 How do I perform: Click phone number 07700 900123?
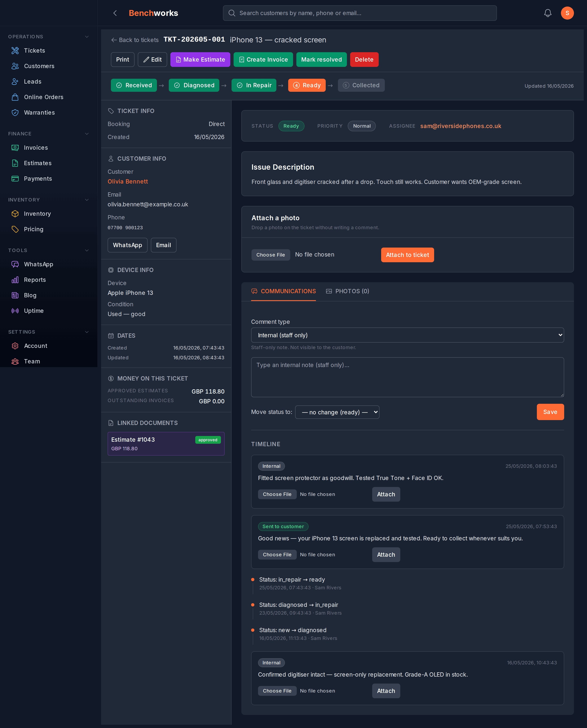pos(125,228)
